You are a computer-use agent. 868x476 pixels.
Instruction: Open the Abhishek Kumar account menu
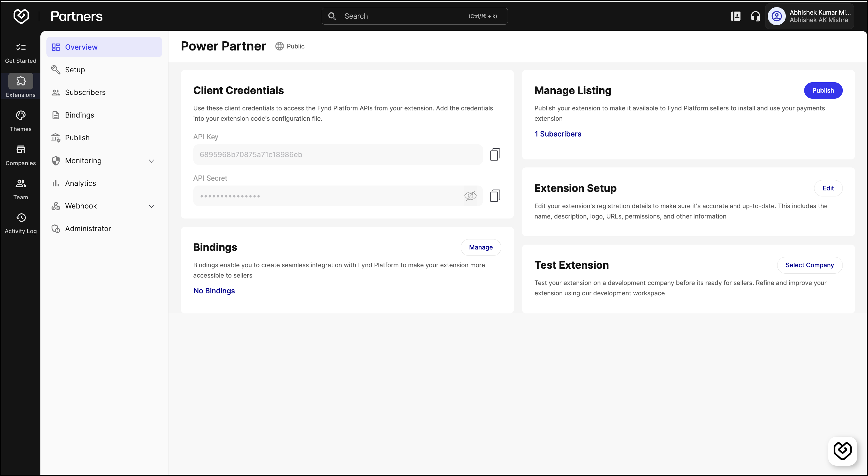809,16
